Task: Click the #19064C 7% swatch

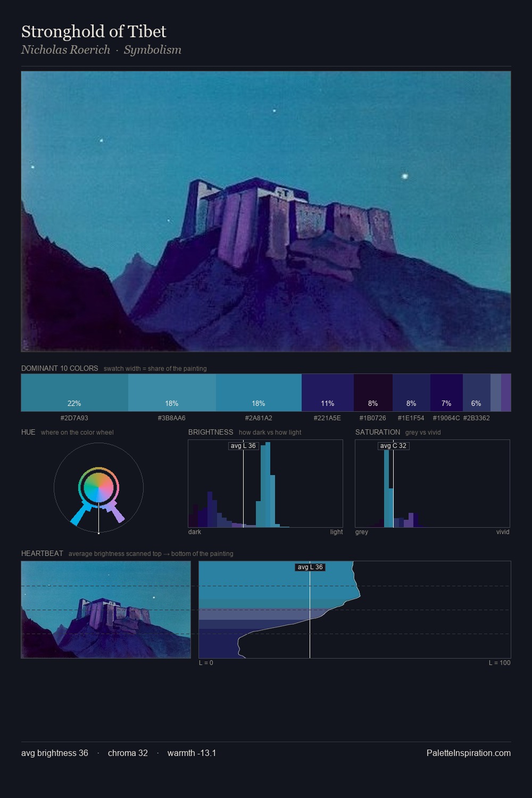Action: pyautogui.click(x=446, y=393)
